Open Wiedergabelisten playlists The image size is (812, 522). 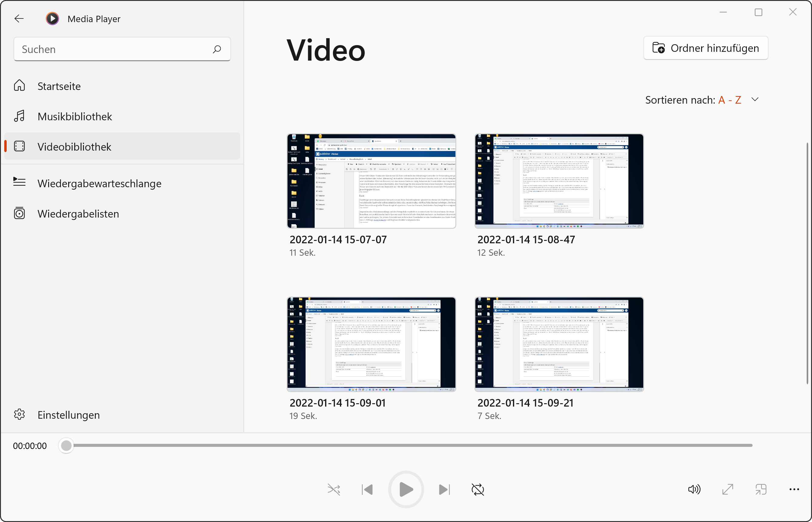click(78, 214)
